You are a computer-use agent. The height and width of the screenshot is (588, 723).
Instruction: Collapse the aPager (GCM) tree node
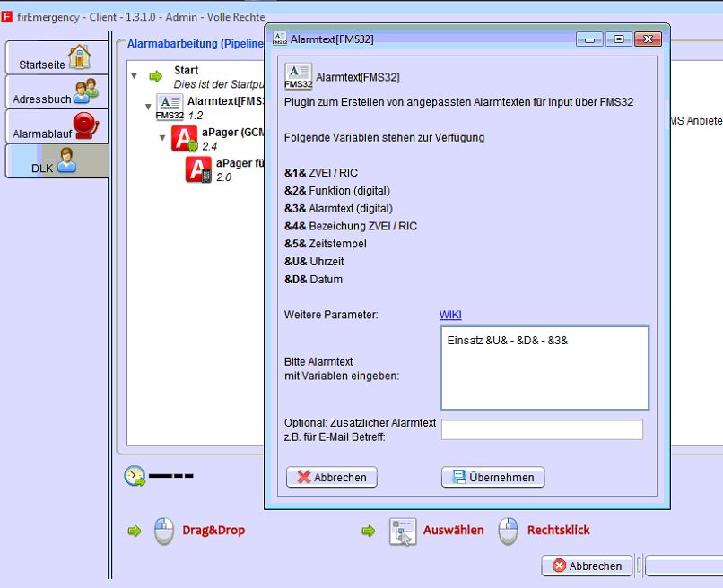162,138
